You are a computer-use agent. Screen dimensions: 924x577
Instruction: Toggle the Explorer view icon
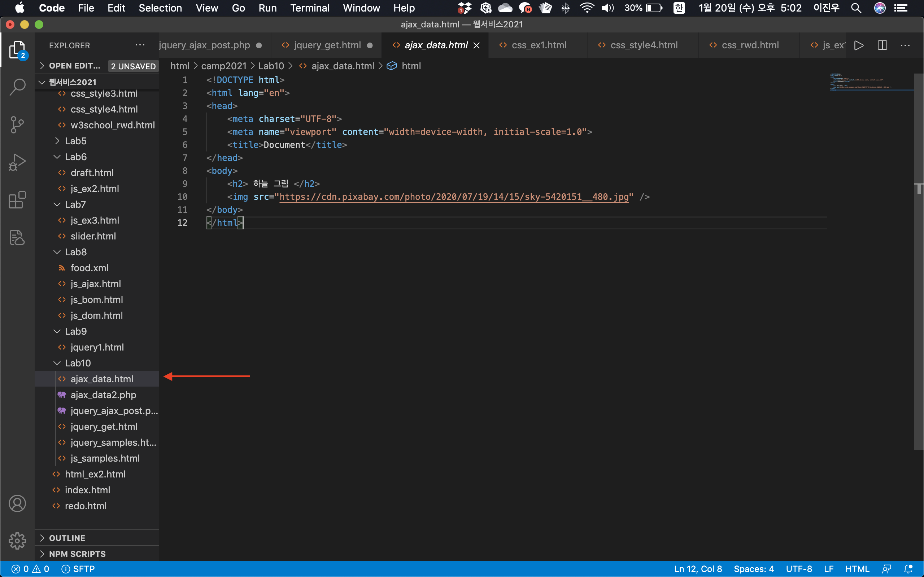[x=17, y=50]
